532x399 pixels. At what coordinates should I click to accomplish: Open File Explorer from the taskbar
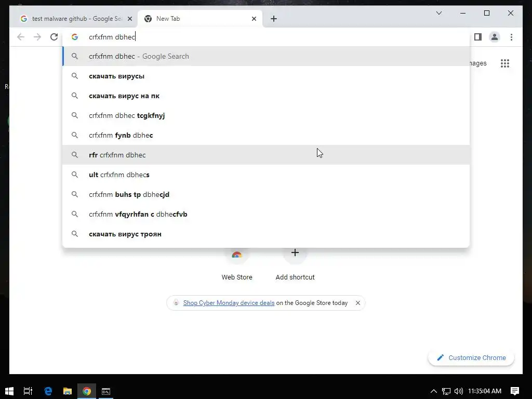click(x=68, y=391)
